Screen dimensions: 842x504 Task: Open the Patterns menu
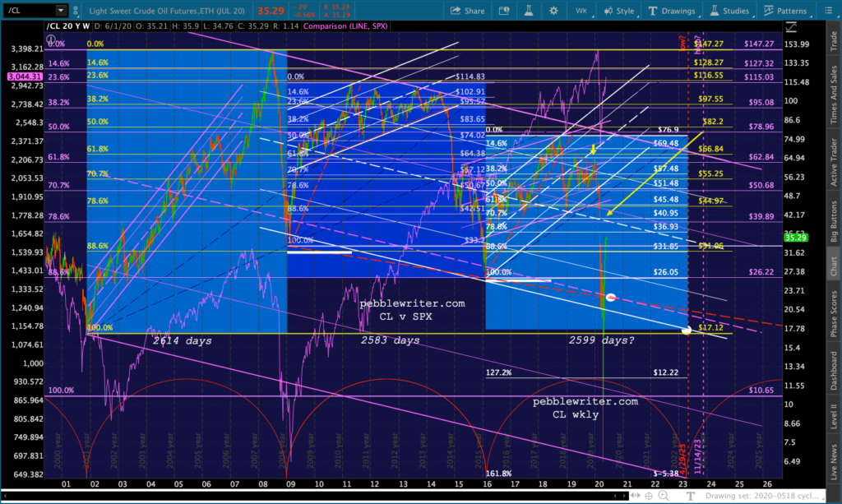[785, 11]
